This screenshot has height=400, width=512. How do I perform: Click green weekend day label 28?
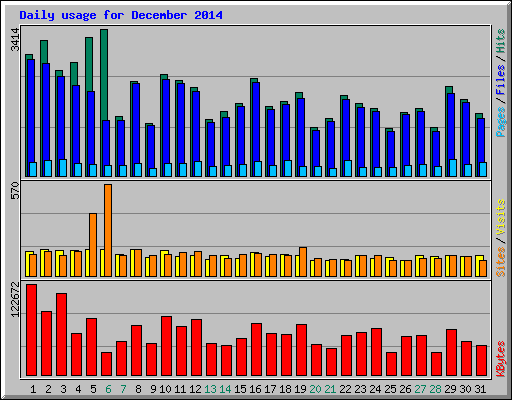pyautogui.click(x=435, y=389)
